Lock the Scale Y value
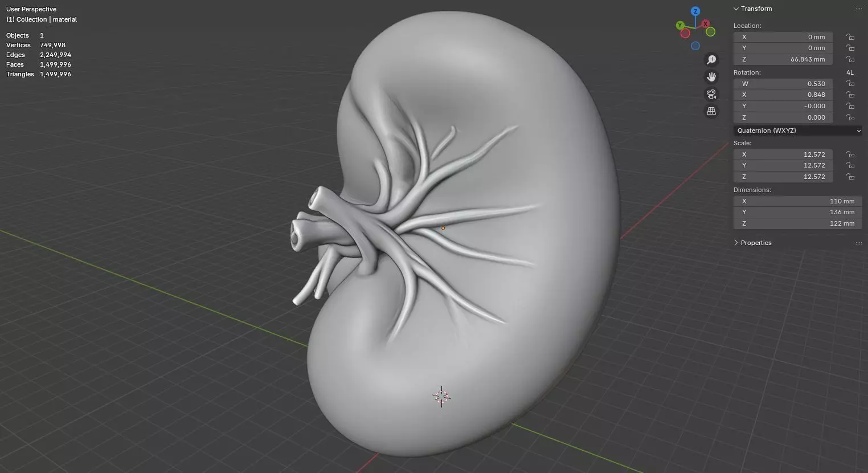This screenshot has width=868, height=473. [x=850, y=165]
